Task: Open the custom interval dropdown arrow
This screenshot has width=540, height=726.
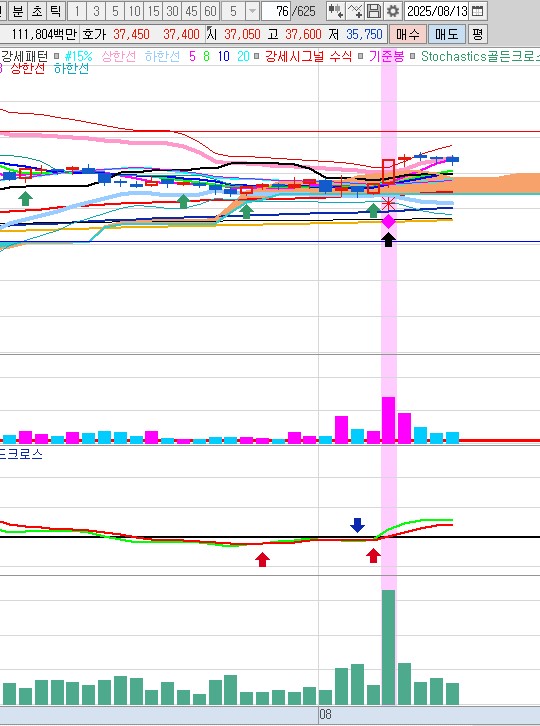Action: point(252,11)
